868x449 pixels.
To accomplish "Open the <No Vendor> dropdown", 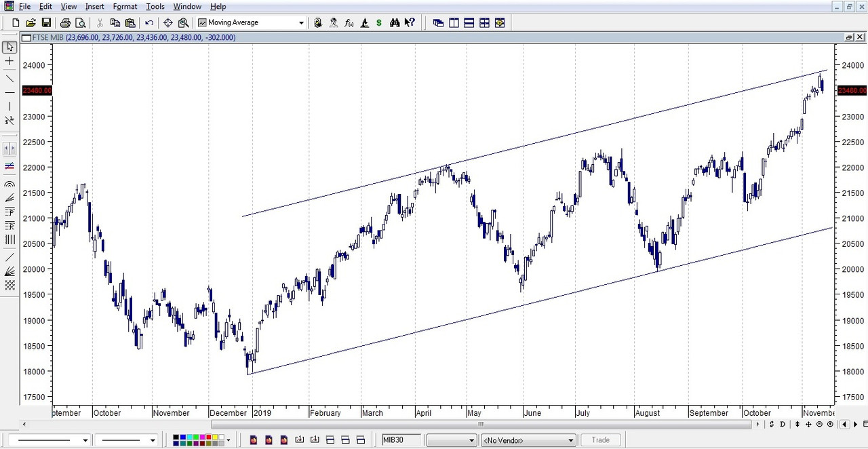I will (x=528, y=440).
